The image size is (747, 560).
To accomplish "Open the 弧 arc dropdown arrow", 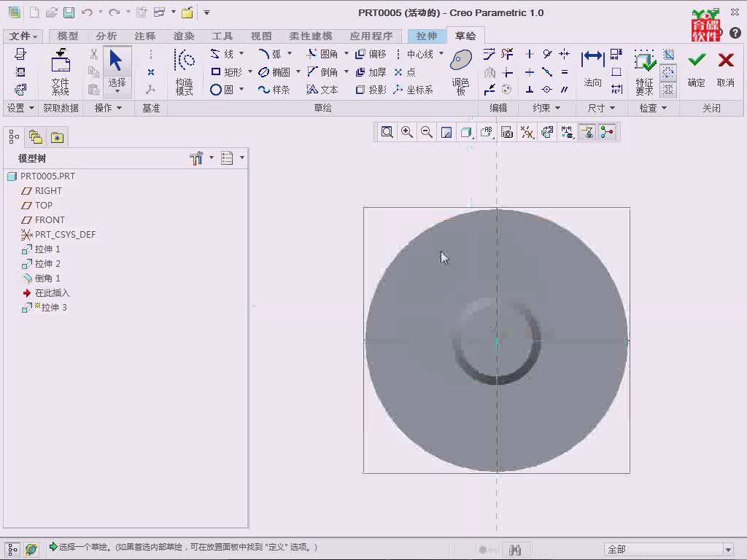I will point(289,54).
